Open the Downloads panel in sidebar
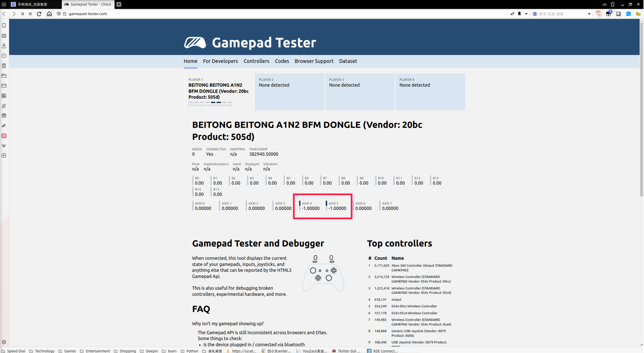The image size is (644, 353). tap(4, 46)
